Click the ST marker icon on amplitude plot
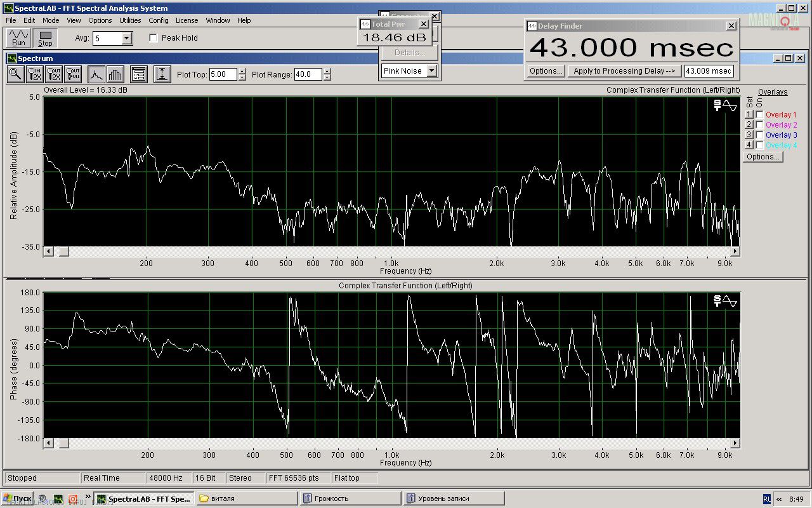 tap(717, 105)
